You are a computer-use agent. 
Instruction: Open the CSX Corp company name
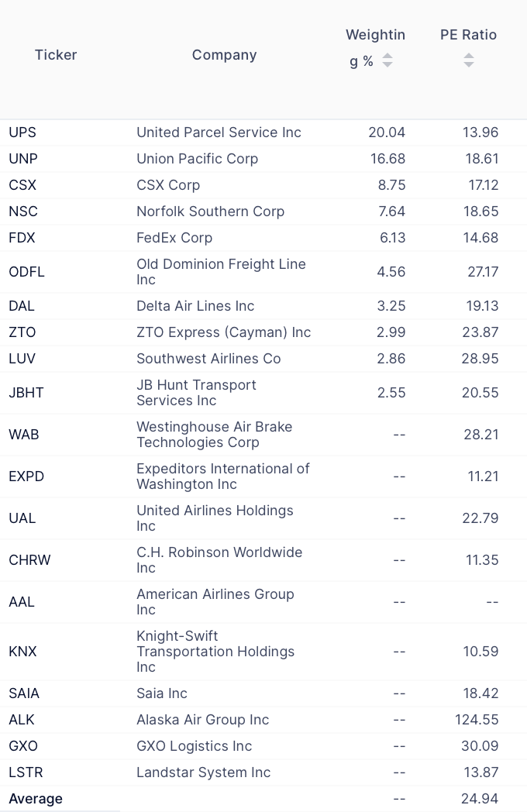pos(168,185)
